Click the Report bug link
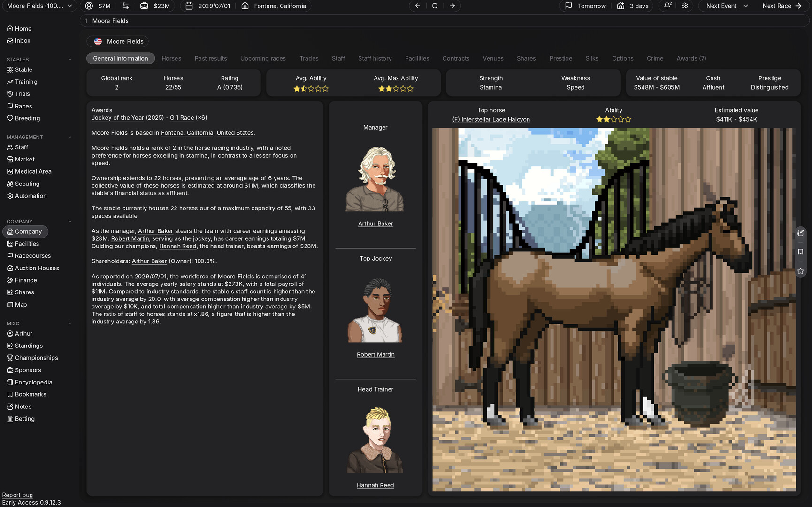Screen dimensions: 812x507 pyautogui.click(x=17, y=495)
